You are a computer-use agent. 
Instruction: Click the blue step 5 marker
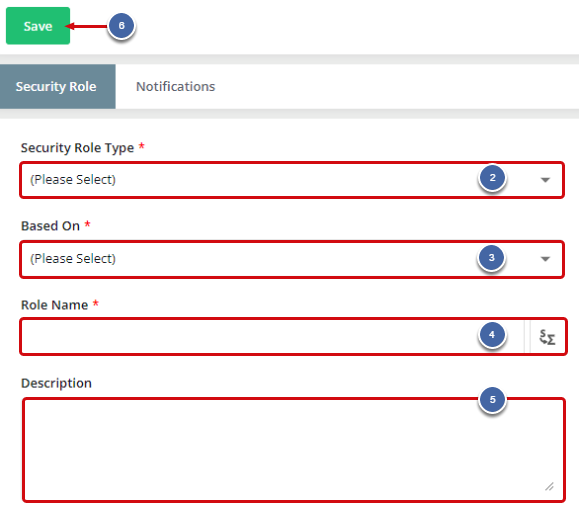[x=492, y=400]
